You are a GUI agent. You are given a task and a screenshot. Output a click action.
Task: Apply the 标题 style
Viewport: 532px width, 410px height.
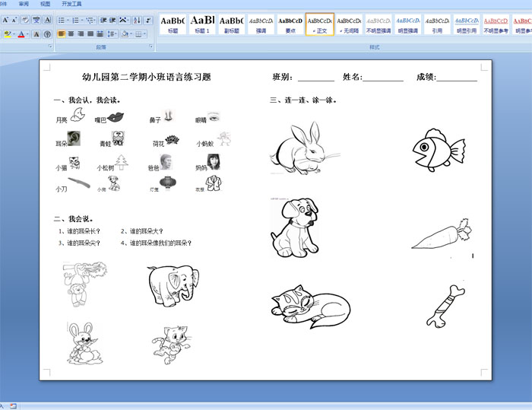173,24
